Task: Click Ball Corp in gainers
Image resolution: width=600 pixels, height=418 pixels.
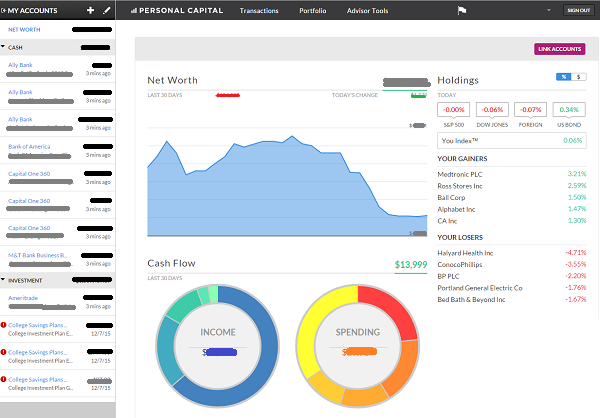Action: point(451,198)
